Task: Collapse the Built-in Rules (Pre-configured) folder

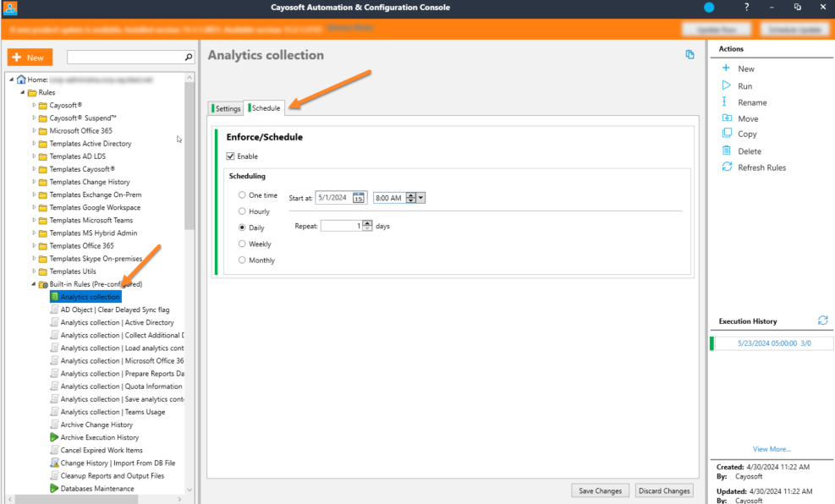Action: coord(34,283)
